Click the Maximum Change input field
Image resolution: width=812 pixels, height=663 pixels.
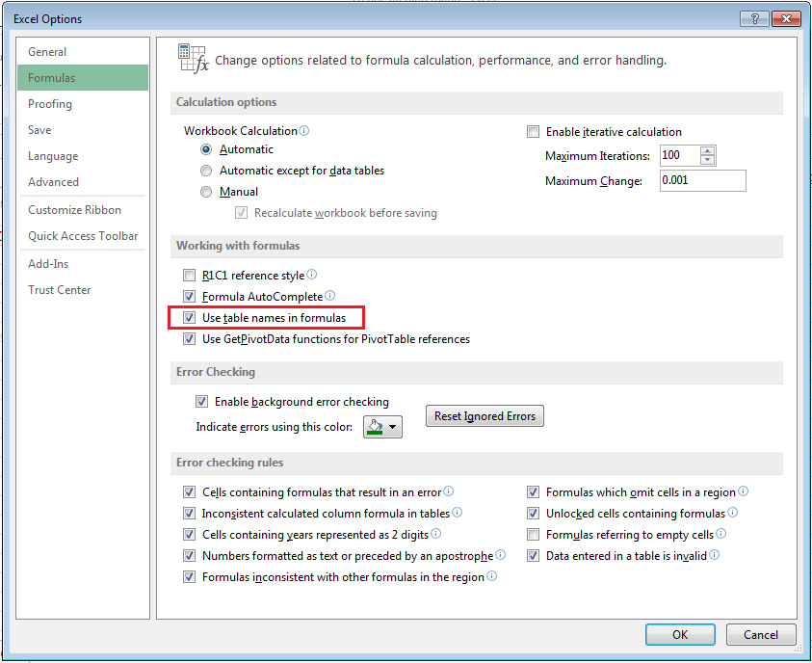701,181
